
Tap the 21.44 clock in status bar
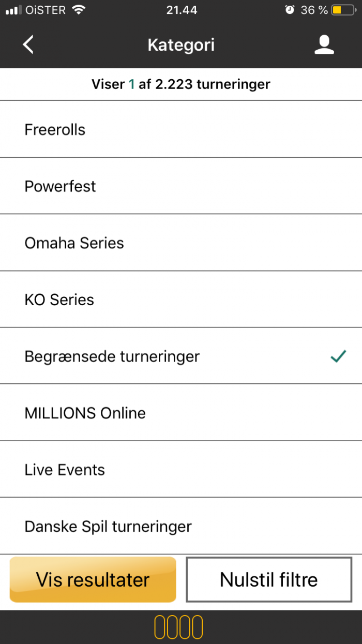point(182,10)
